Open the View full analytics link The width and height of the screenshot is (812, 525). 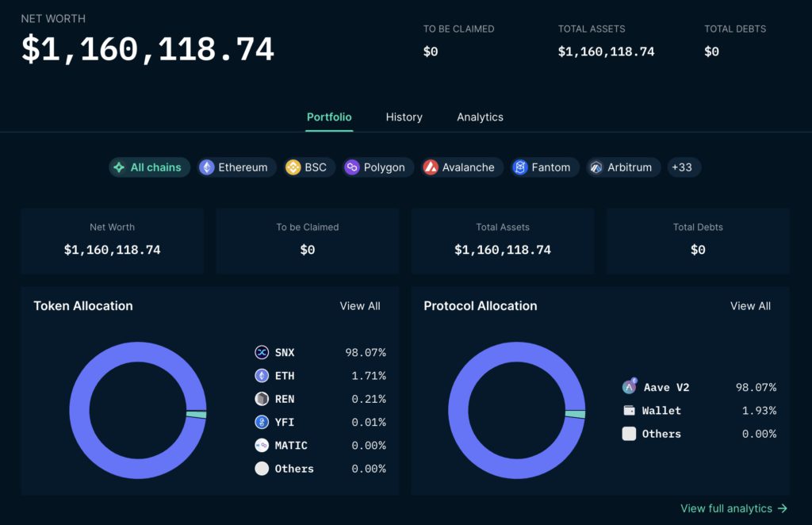pos(733,508)
